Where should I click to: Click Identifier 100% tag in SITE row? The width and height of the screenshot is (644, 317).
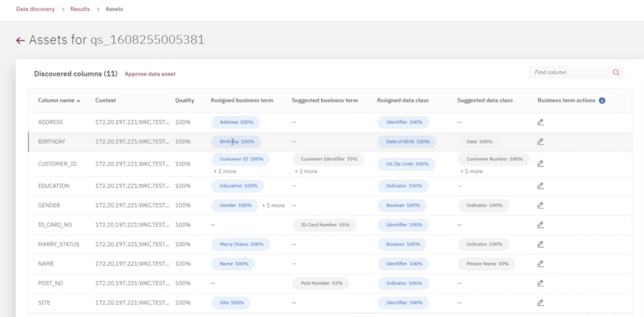pyautogui.click(x=403, y=303)
